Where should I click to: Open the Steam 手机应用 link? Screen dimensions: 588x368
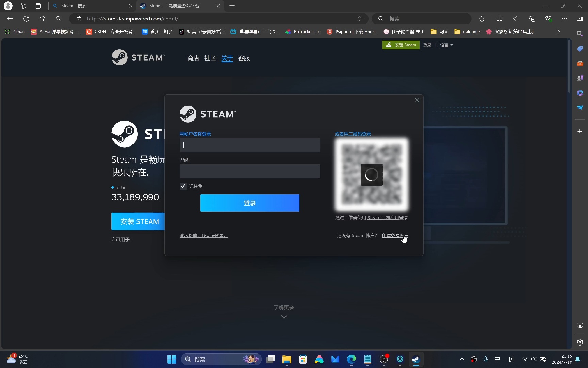point(383,218)
